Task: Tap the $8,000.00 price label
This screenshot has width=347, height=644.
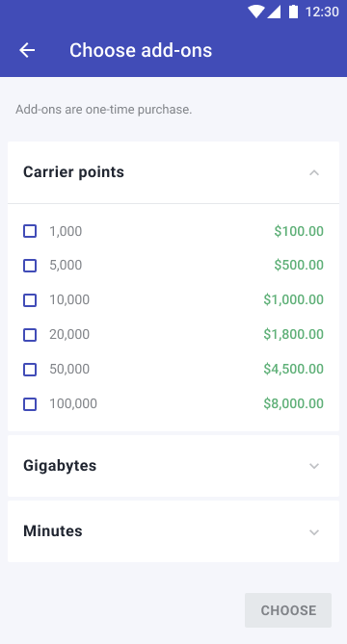Action: (x=294, y=403)
